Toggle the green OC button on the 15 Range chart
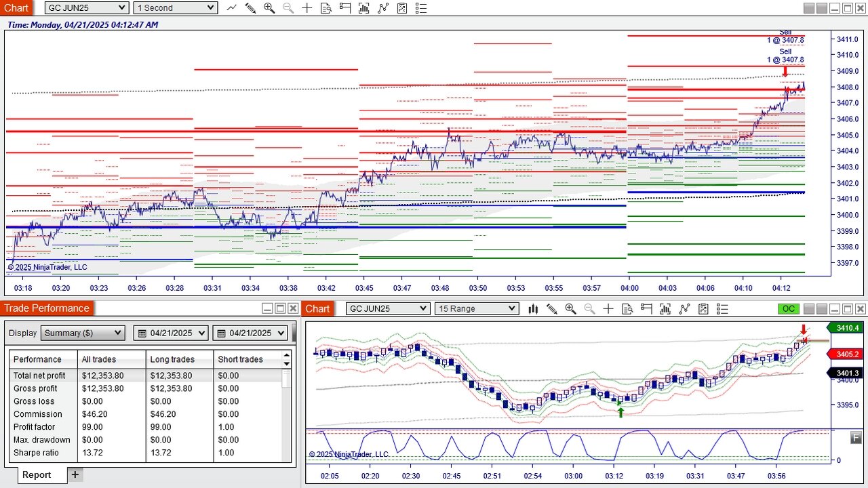The image size is (868, 488). point(788,309)
